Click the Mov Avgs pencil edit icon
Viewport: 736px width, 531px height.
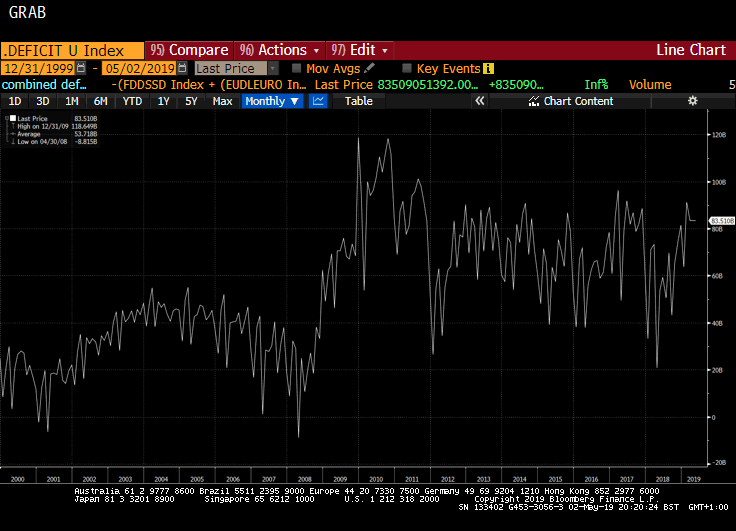point(369,68)
